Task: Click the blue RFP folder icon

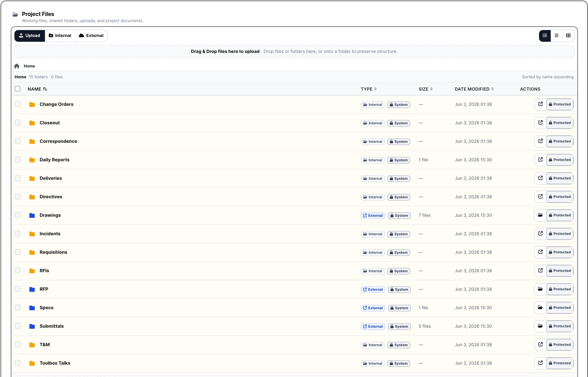Action: 32,289
